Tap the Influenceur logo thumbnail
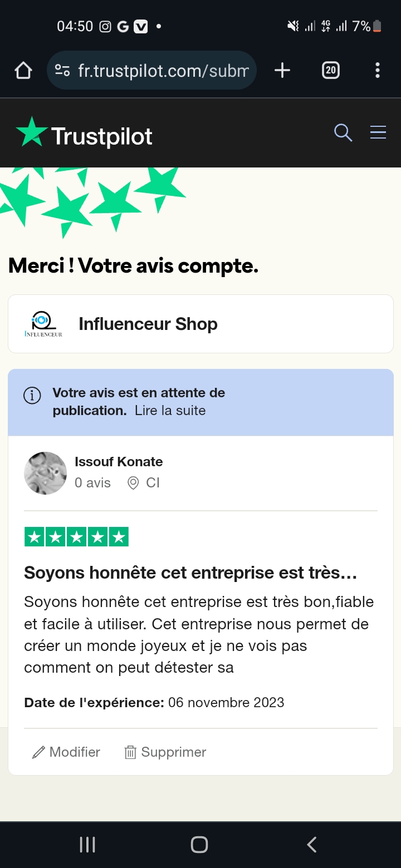 [43, 324]
